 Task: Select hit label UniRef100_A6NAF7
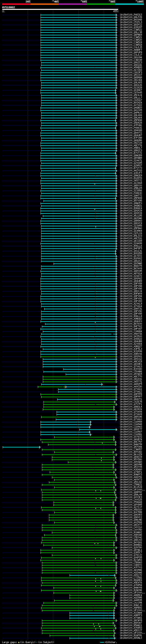coord(131,50)
